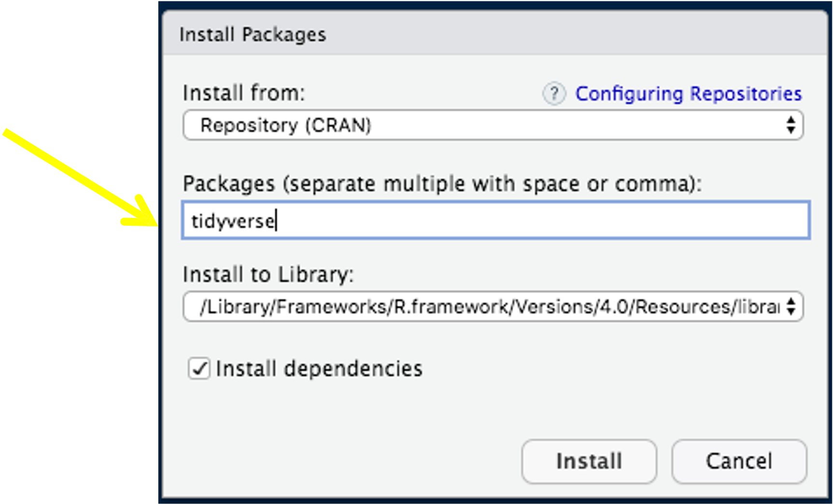
Task: Click the 'Install to Library:' label
Action: coord(268,274)
